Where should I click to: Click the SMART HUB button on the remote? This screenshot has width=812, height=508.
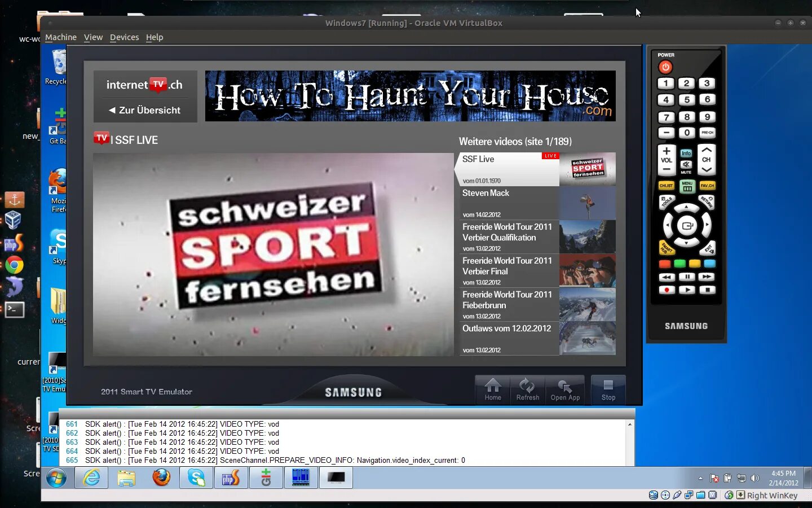[x=667, y=248]
